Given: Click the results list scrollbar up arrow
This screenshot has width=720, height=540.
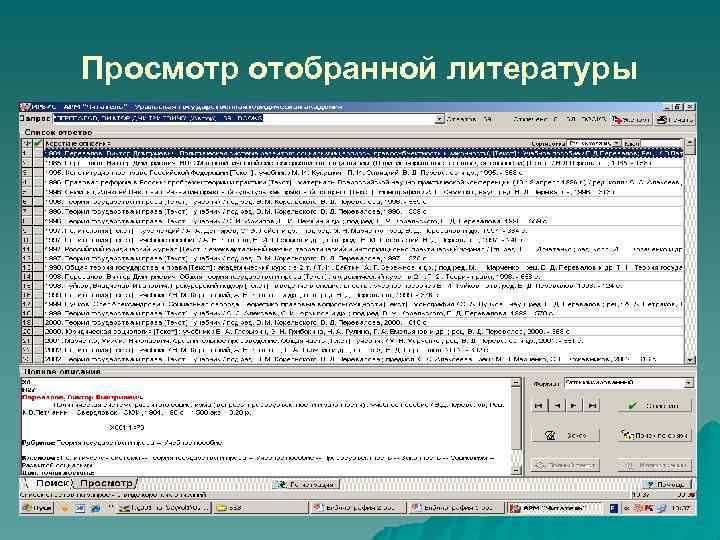Looking at the screenshot, I should 690,143.
